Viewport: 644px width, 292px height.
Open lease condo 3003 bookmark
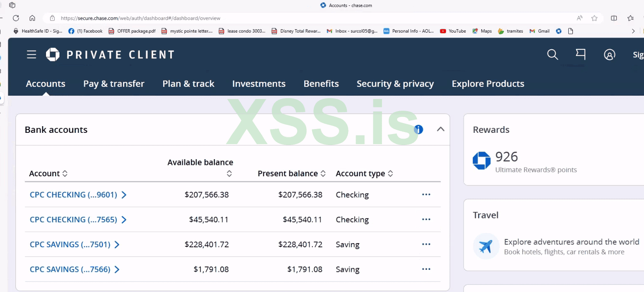(x=242, y=31)
